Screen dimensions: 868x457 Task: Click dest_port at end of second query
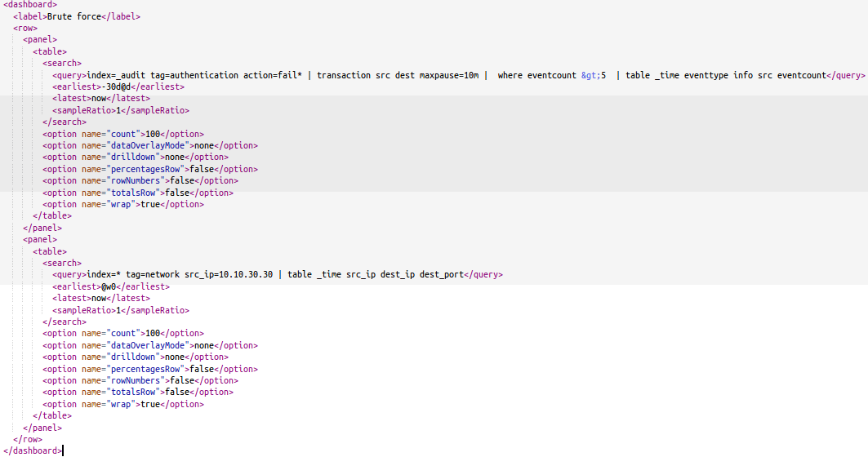(x=442, y=275)
